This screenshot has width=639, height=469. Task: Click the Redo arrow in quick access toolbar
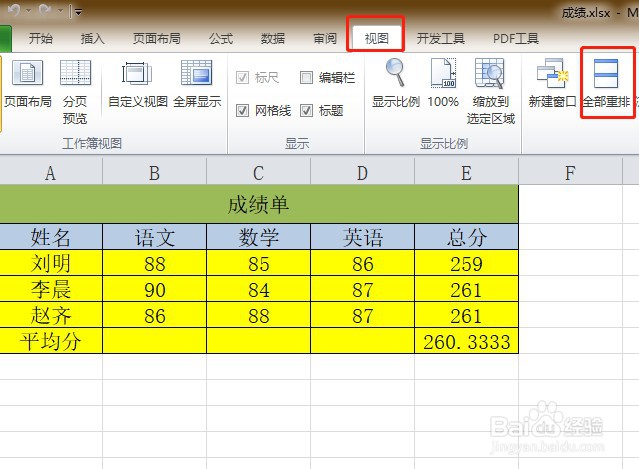[x=44, y=10]
